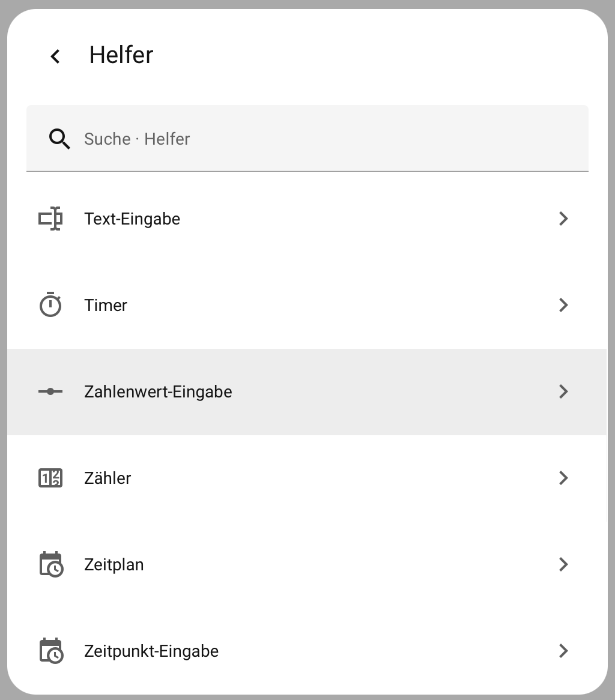Click the chevron beside Zeitpunkt-Eingabe
Viewport: 615px width, 700px height.
[563, 651]
